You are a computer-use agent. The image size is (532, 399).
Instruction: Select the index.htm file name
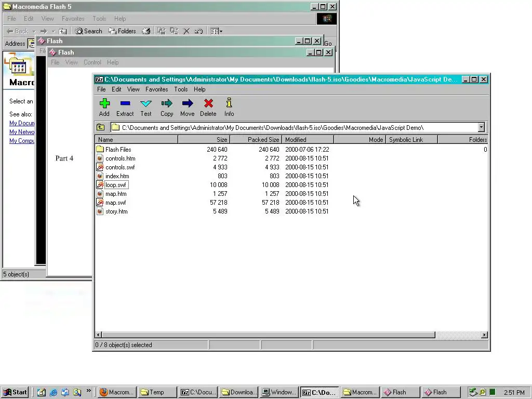[117, 176]
